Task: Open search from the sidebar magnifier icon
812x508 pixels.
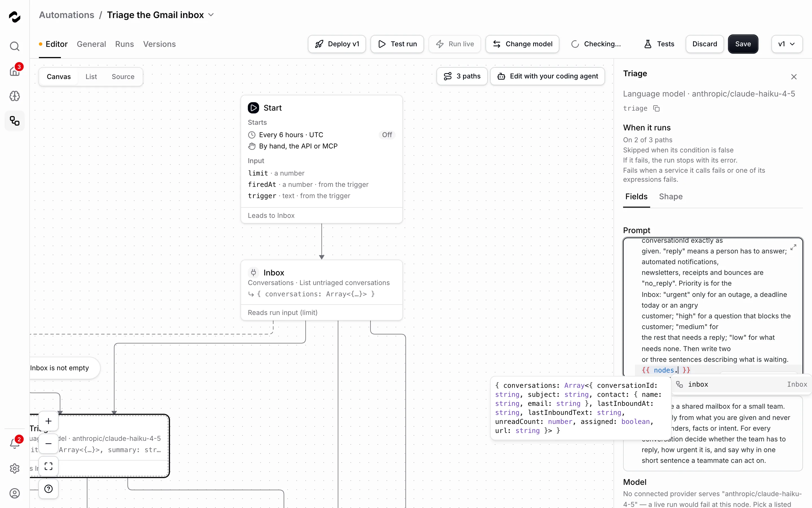Action: tap(14, 46)
